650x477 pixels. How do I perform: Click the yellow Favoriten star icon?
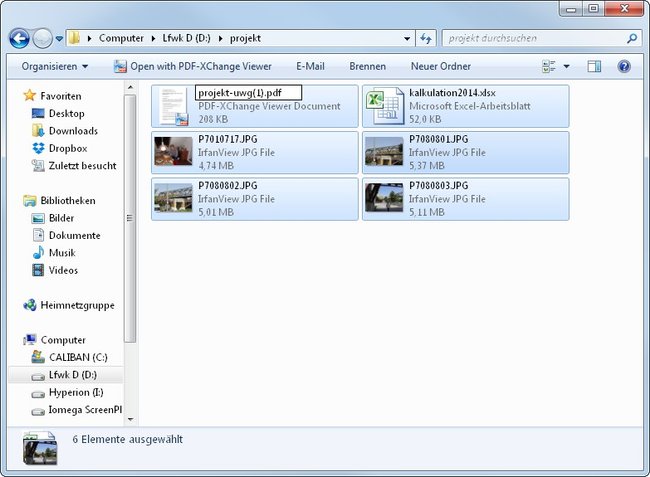coord(30,95)
